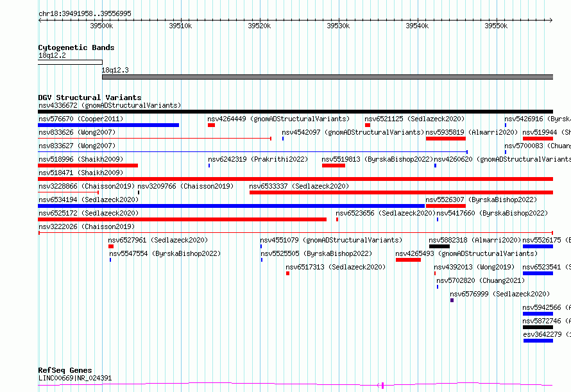Select nsv3209766 (Chaisson2019) label
Image resolution: width=571 pixels, height=392 pixels.
pos(185,186)
